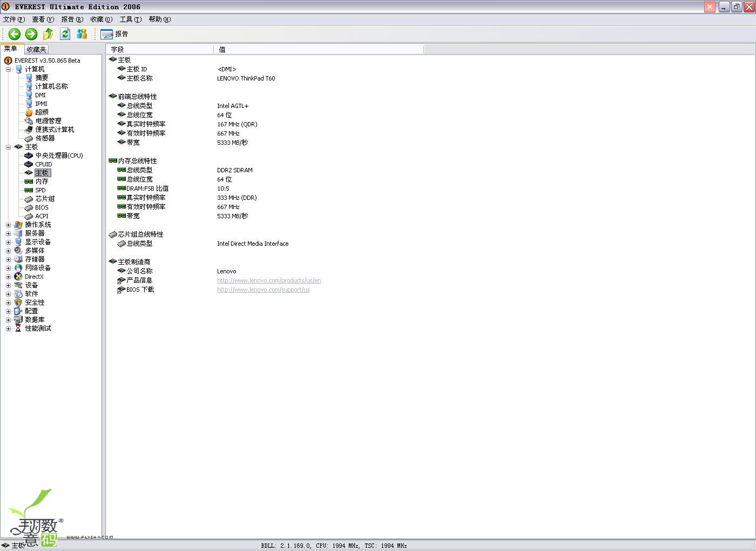The height and width of the screenshot is (551, 756).
Task: Switch to the 菜单 menu tab
Action: (11, 49)
